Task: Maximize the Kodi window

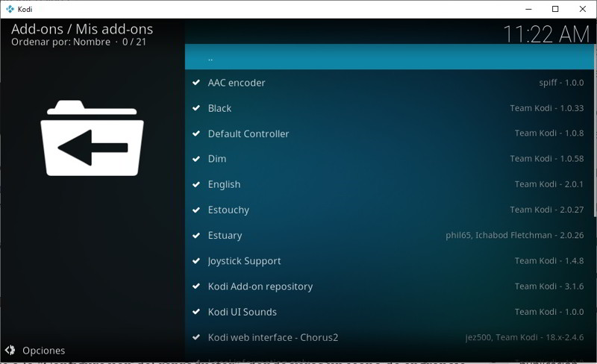Action: tap(555, 9)
